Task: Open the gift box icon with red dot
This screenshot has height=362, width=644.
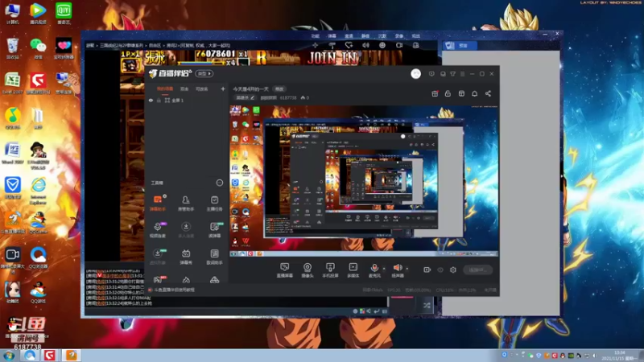Action: click(435, 93)
